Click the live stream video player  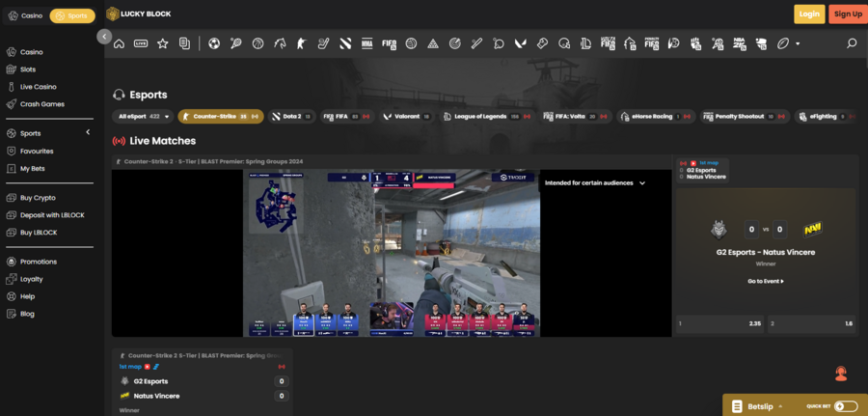[x=392, y=253]
